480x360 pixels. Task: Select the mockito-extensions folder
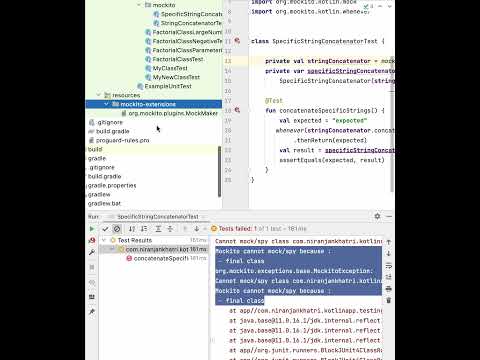(154, 104)
